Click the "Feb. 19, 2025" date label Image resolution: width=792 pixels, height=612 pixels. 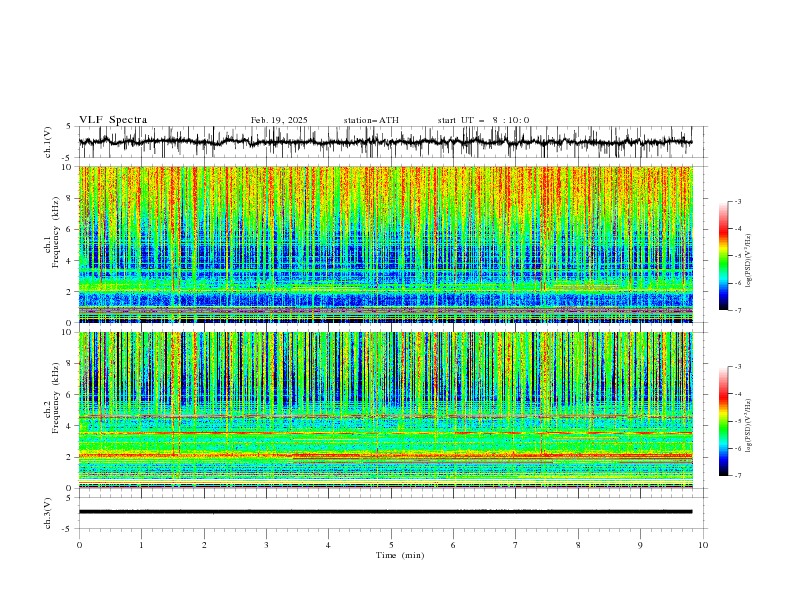pos(279,120)
